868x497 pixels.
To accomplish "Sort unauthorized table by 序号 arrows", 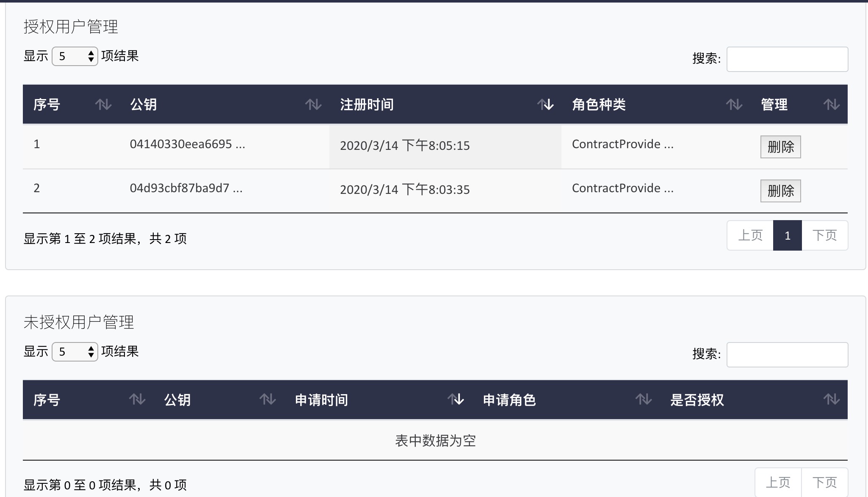I will click(x=137, y=399).
